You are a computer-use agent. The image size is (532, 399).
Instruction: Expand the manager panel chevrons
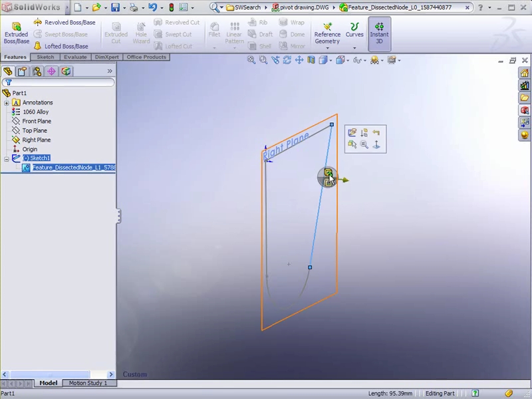coord(110,71)
